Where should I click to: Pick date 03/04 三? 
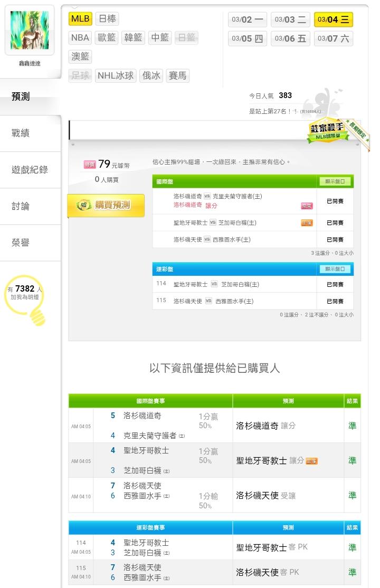tap(334, 20)
